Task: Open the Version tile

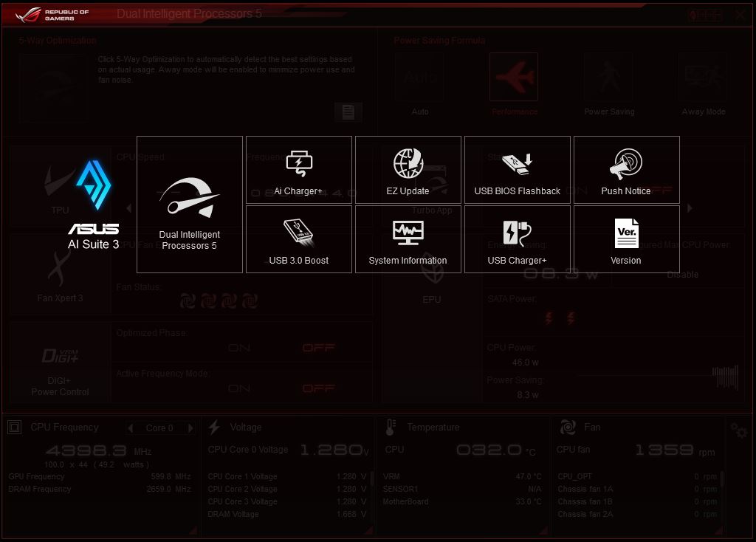Action: point(626,239)
